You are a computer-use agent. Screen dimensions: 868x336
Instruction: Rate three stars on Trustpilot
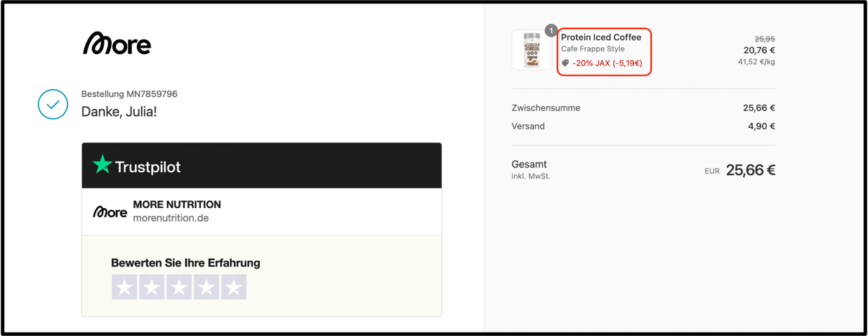pyautogui.click(x=179, y=287)
